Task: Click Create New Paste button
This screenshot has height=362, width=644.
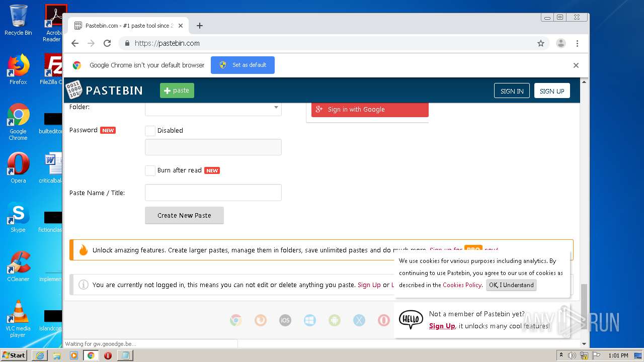Action: point(184,215)
